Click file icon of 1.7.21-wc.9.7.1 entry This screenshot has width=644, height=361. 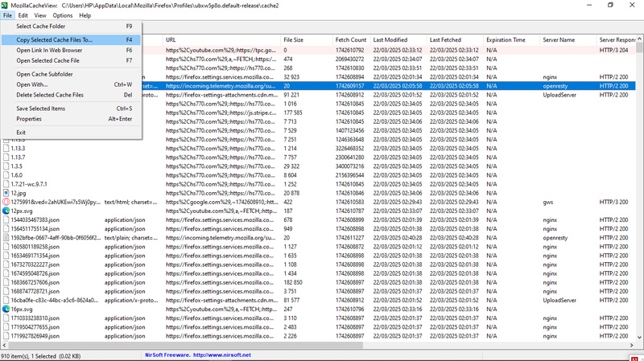coord(6,184)
